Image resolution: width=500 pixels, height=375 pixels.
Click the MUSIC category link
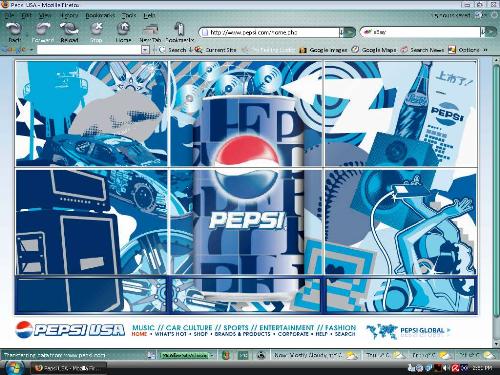143,327
